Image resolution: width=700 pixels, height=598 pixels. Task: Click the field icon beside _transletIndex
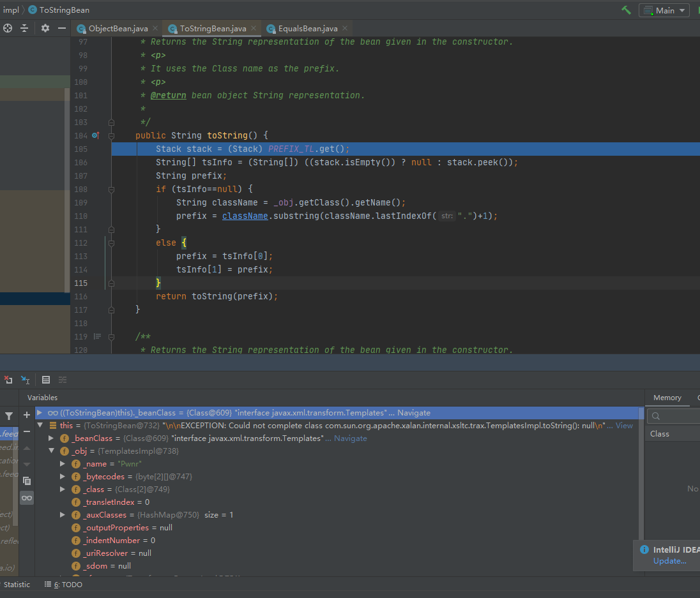(77, 502)
